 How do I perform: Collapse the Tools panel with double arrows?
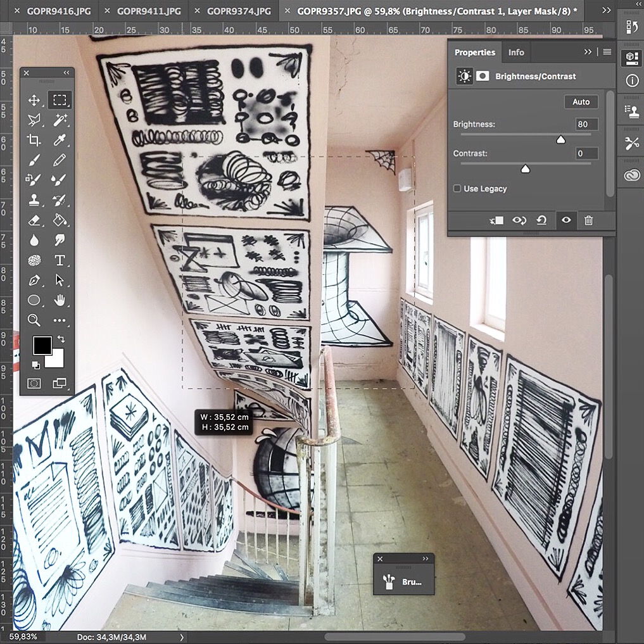tap(66, 73)
